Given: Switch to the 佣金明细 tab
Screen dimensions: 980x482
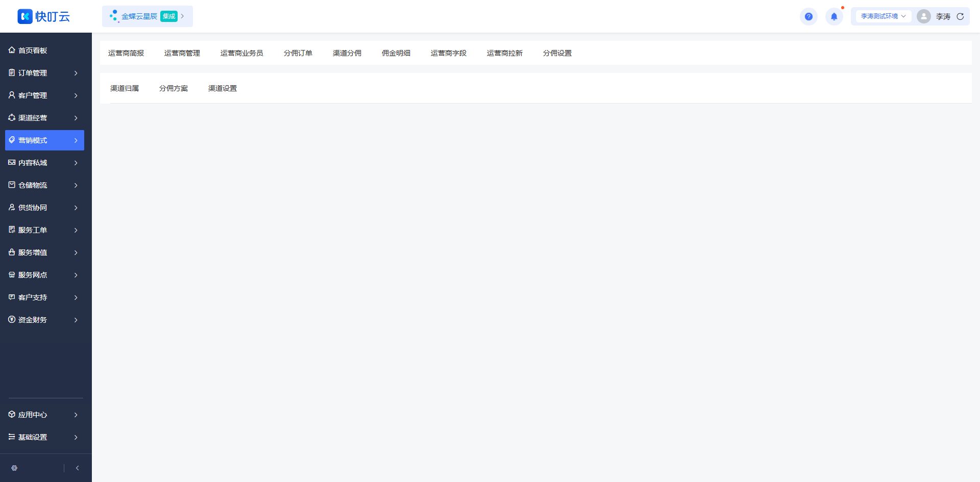Looking at the screenshot, I should click(x=396, y=53).
